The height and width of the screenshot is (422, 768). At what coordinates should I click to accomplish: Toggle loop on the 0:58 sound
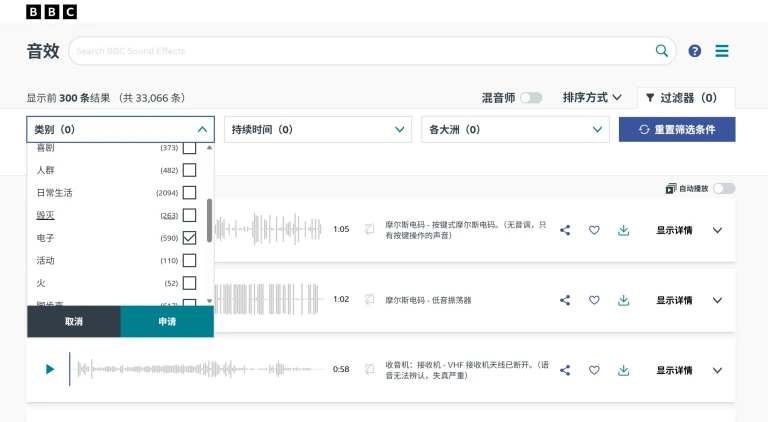point(369,369)
